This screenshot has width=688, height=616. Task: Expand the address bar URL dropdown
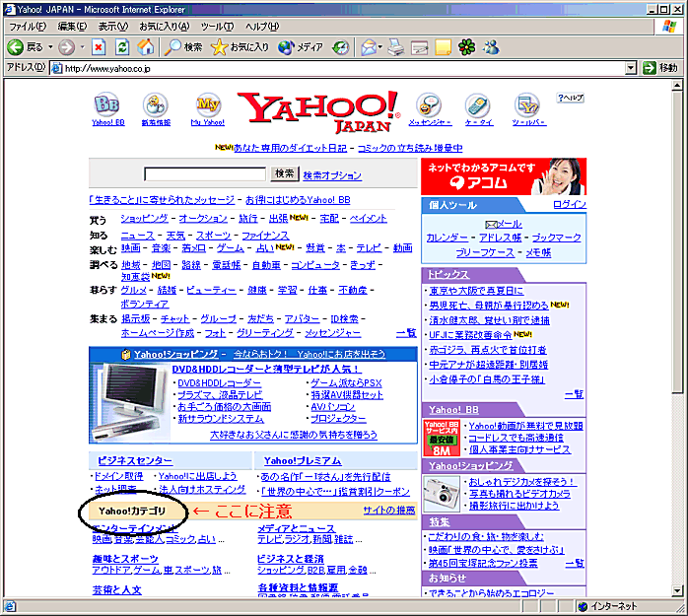pyautogui.click(x=631, y=68)
